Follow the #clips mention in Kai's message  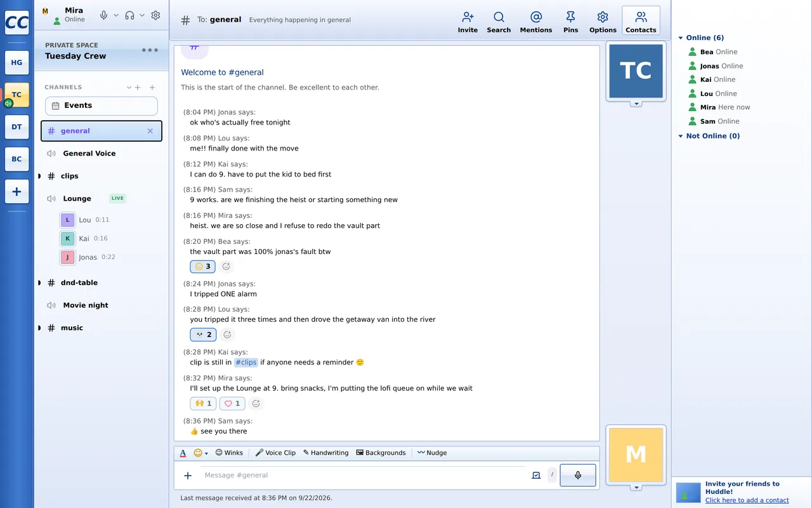pyautogui.click(x=246, y=363)
